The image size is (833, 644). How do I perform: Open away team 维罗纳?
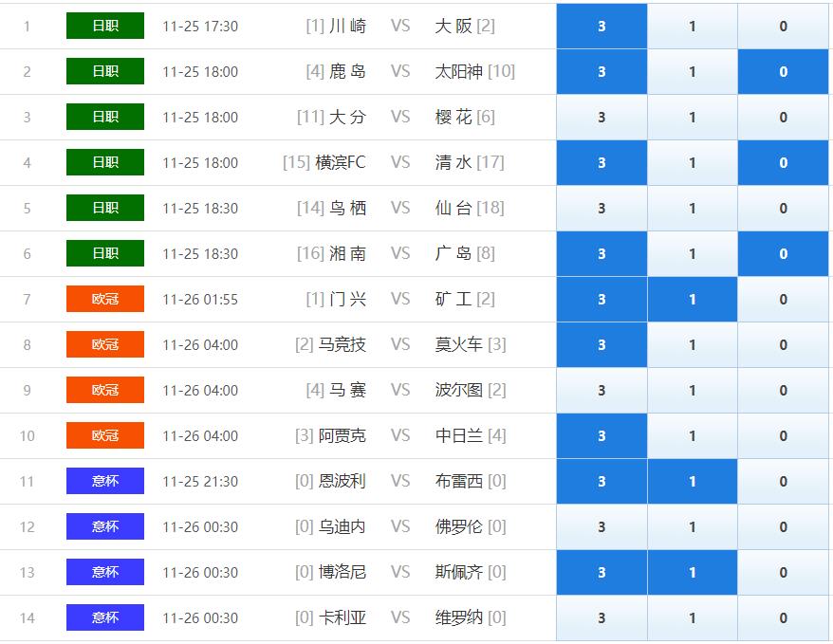pos(458,617)
